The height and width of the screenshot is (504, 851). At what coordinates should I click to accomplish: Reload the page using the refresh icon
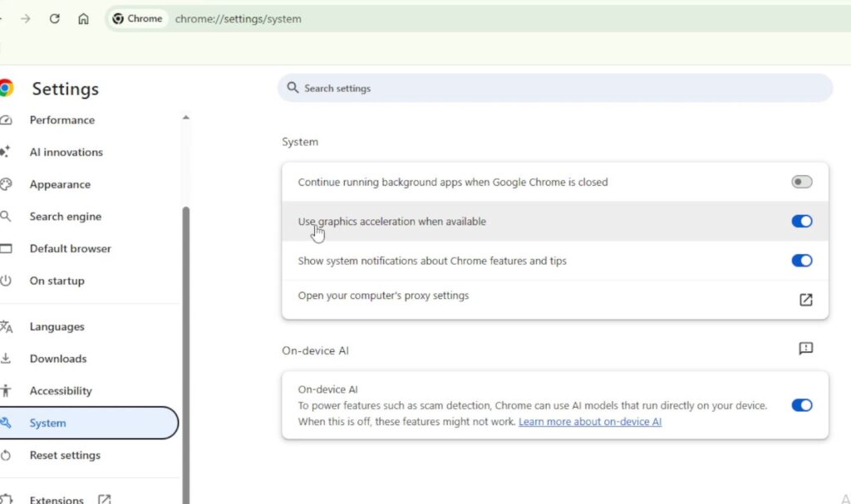pos(54,19)
